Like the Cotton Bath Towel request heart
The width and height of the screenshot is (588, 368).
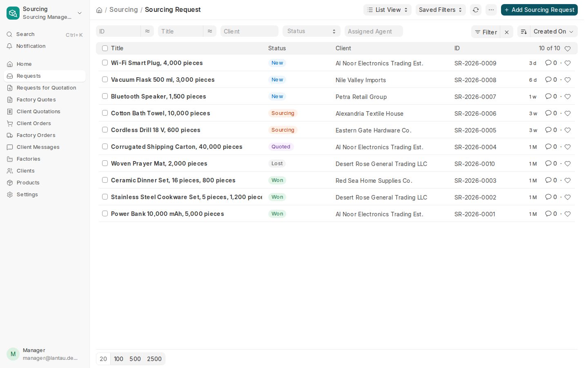(x=568, y=113)
